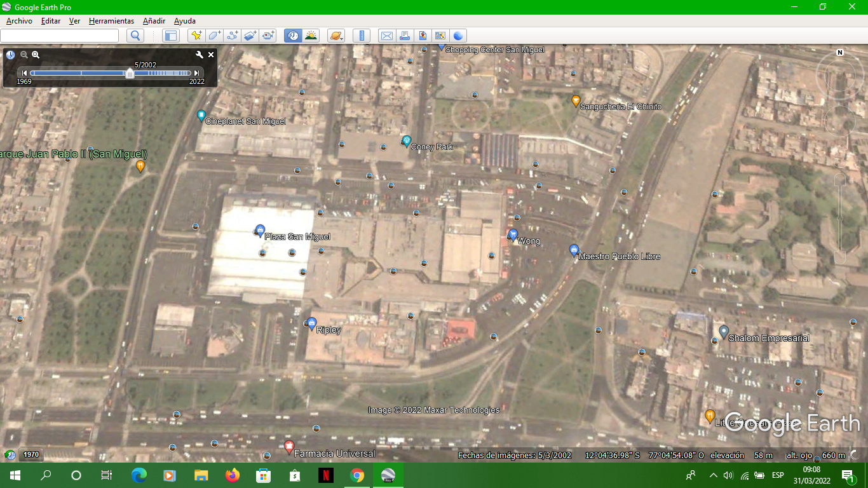This screenshot has width=868, height=488.
Task: Click the ESP language indicator
Action: point(778,475)
